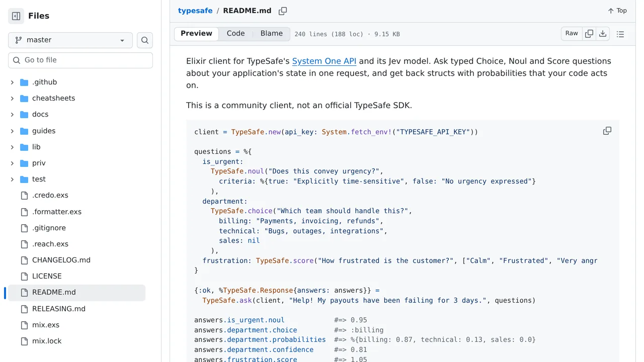
Task: Open the .github folder
Action: [44, 82]
